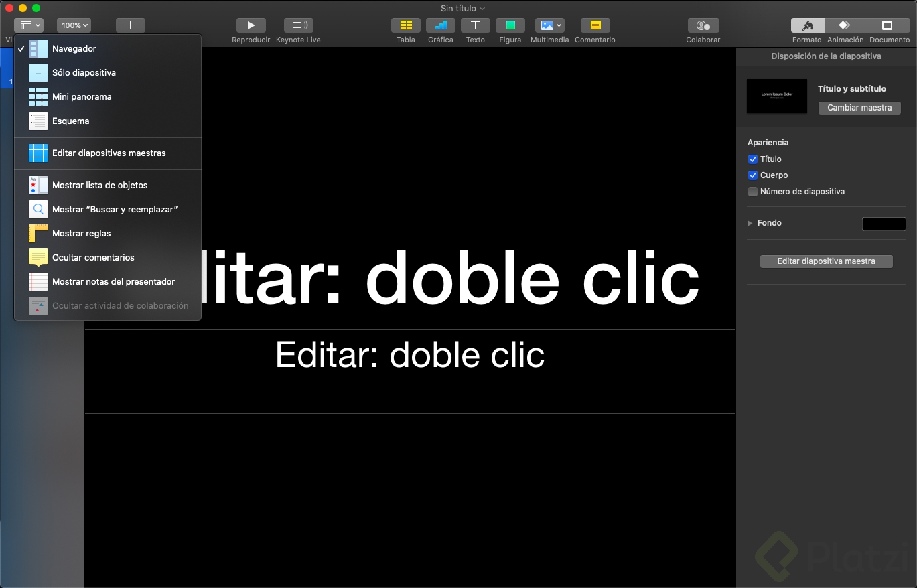Click the Editar diapositiva maestra button
917x588 pixels.
(x=826, y=261)
